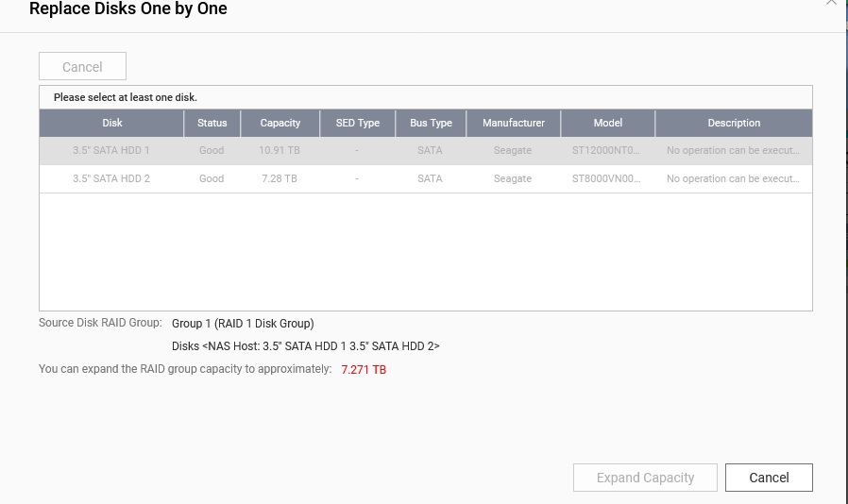Click the 10.91 TB capacity cell
The height and width of the screenshot is (504, 848).
(280, 151)
